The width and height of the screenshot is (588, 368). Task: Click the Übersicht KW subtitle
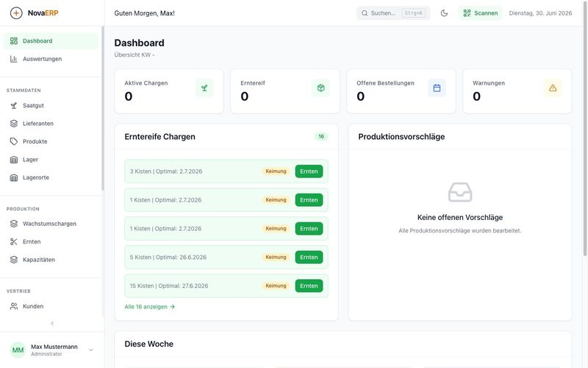point(135,54)
